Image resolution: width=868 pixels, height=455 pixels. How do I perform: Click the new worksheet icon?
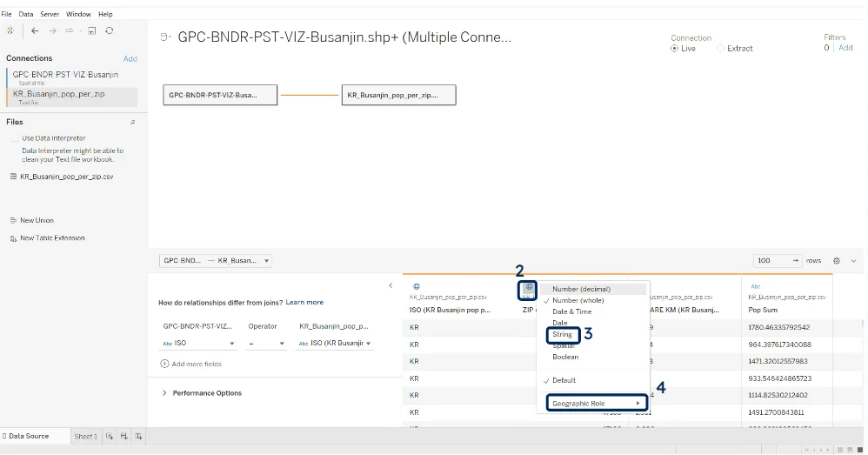point(110,436)
